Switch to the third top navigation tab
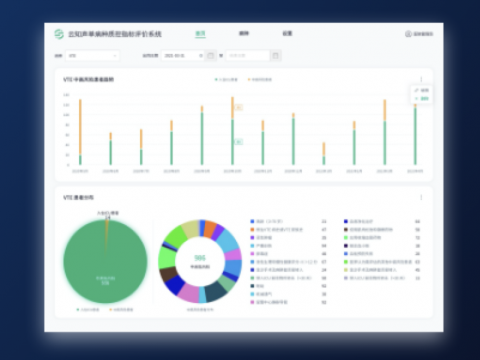480x360 pixels. (x=287, y=33)
